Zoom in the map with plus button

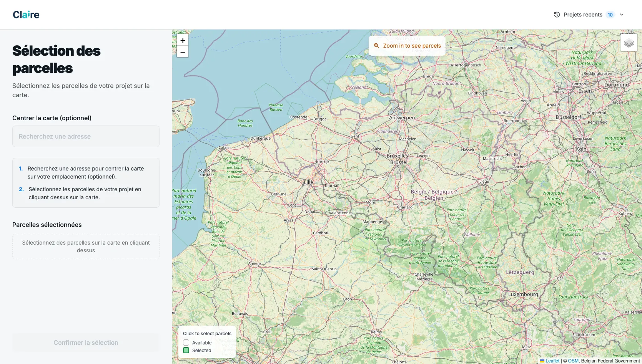click(183, 40)
